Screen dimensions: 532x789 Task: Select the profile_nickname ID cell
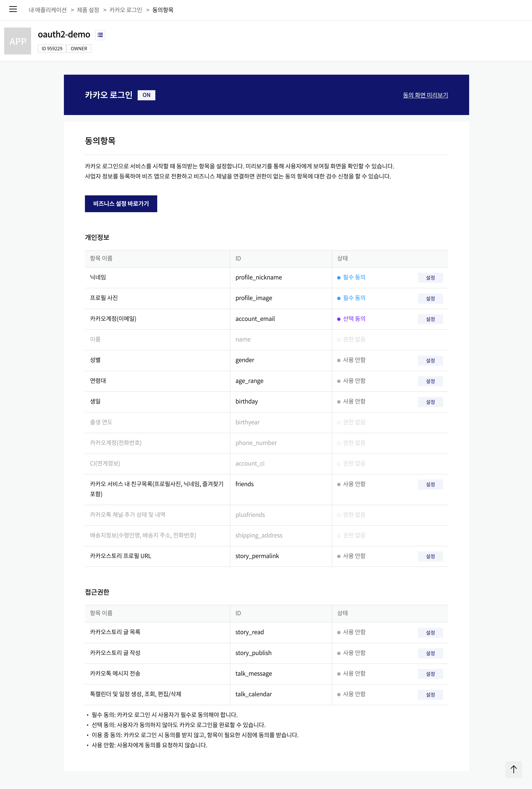click(281, 278)
